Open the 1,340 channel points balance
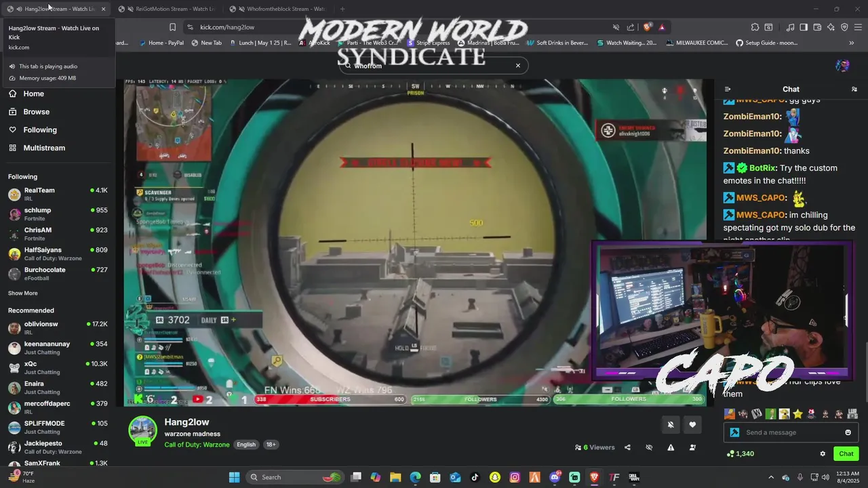The width and height of the screenshot is (868, 488). click(x=740, y=454)
